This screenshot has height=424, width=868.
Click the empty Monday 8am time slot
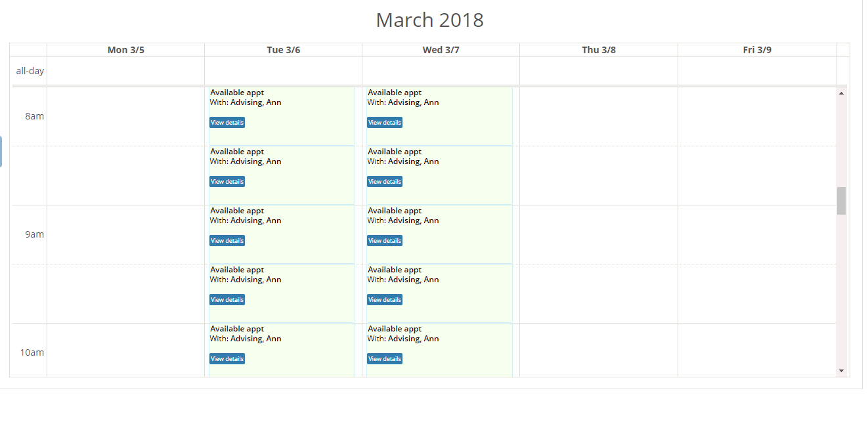pyautogui.click(x=125, y=116)
